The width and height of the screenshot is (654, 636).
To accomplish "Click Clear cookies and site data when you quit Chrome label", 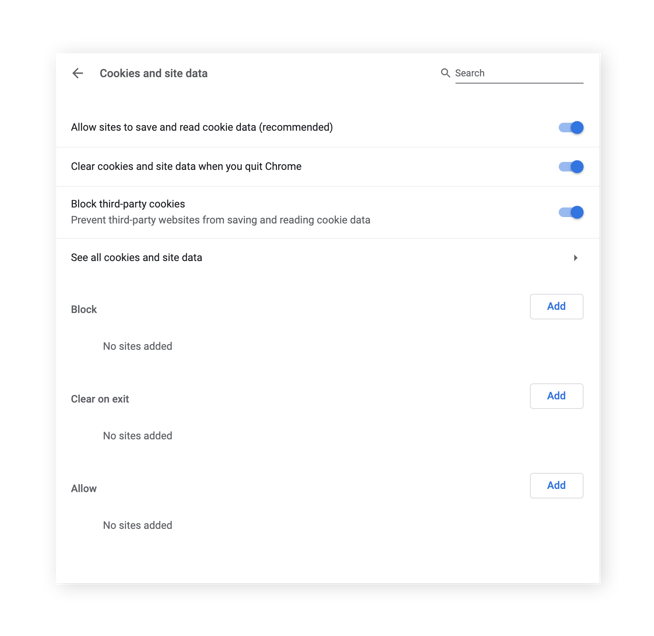I will (x=186, y=166).
